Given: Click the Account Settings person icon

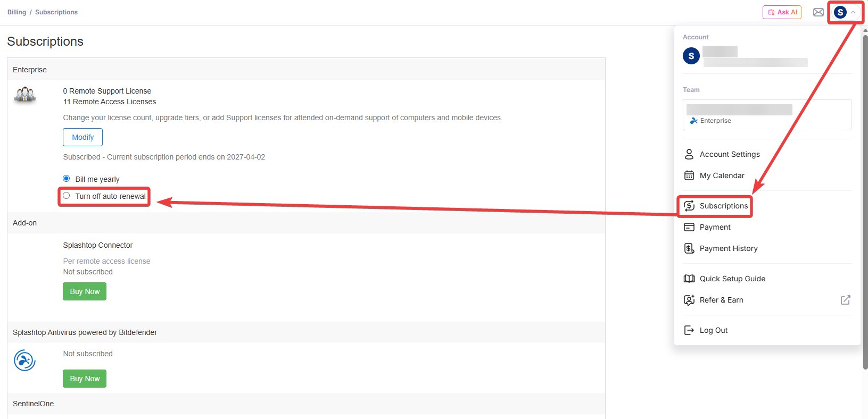Looking at the screenshot, I should click(689, 154).
